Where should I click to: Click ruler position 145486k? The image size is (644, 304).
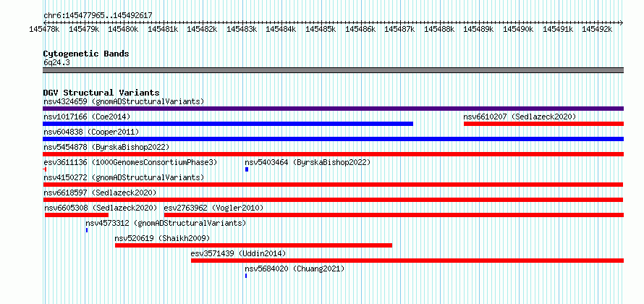coord(360,29)
